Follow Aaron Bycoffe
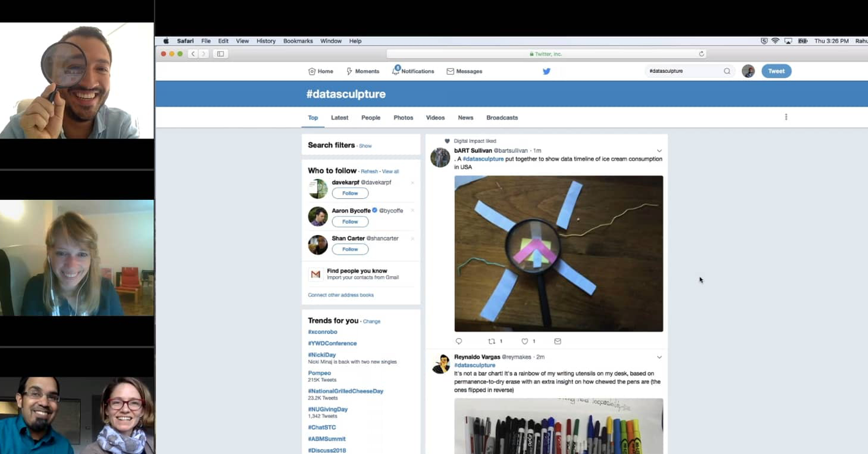 point(350,221)
